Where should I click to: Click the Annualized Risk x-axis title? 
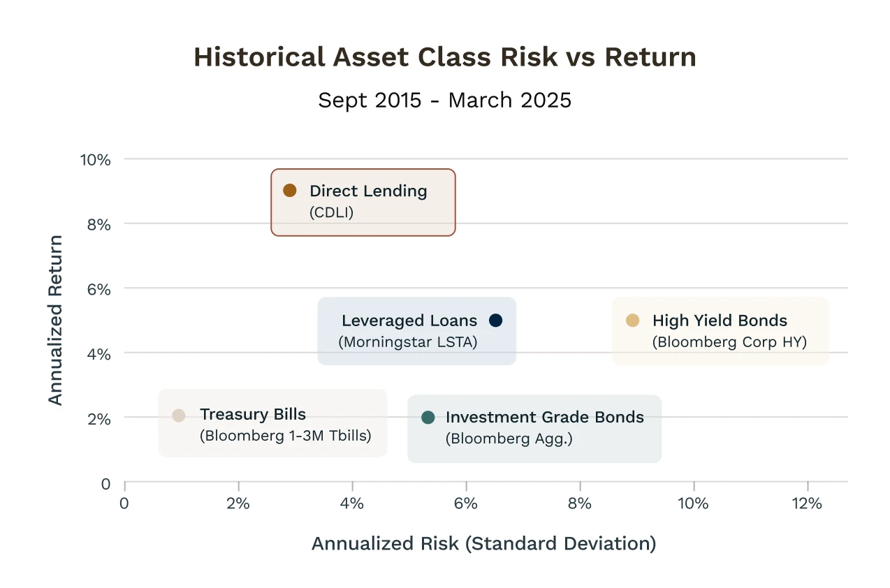click(x=484, y=543)
